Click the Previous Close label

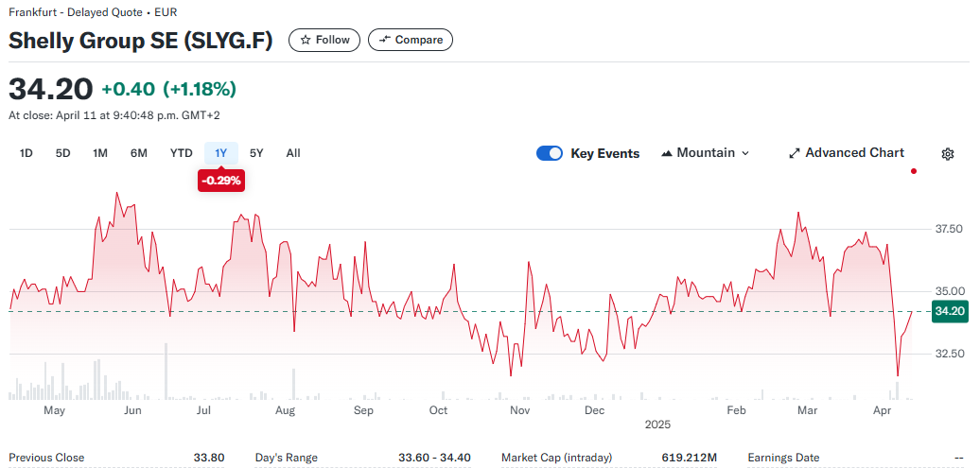click(46, 458)
